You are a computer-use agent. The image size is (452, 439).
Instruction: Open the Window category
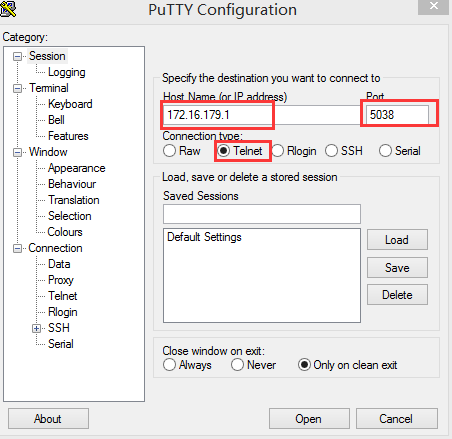click(48, 152)
